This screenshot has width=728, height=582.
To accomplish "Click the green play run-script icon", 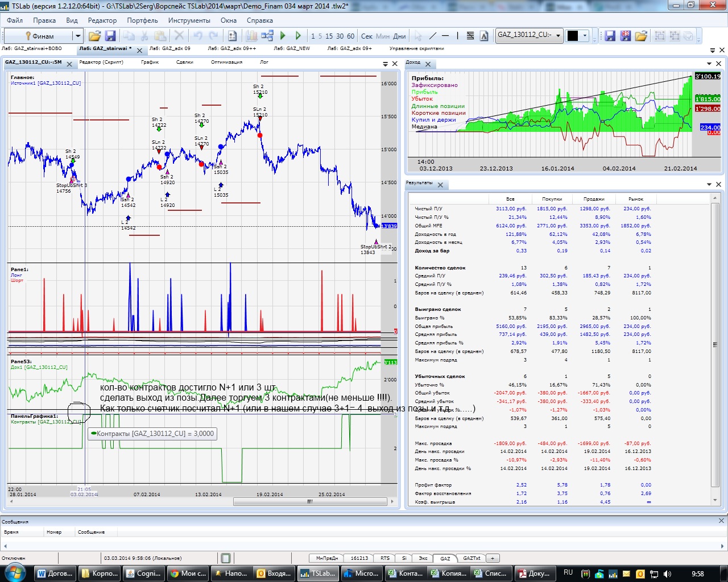I will pos(283,36).
